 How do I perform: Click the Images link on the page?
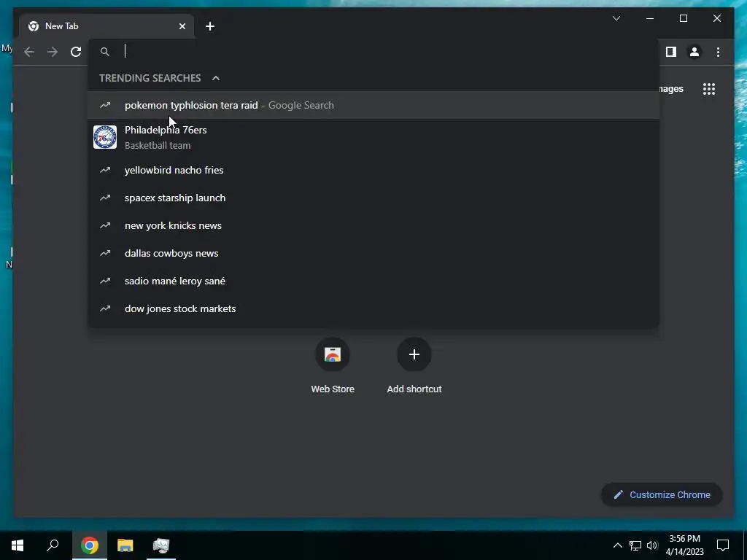click(x=671, y=89)
